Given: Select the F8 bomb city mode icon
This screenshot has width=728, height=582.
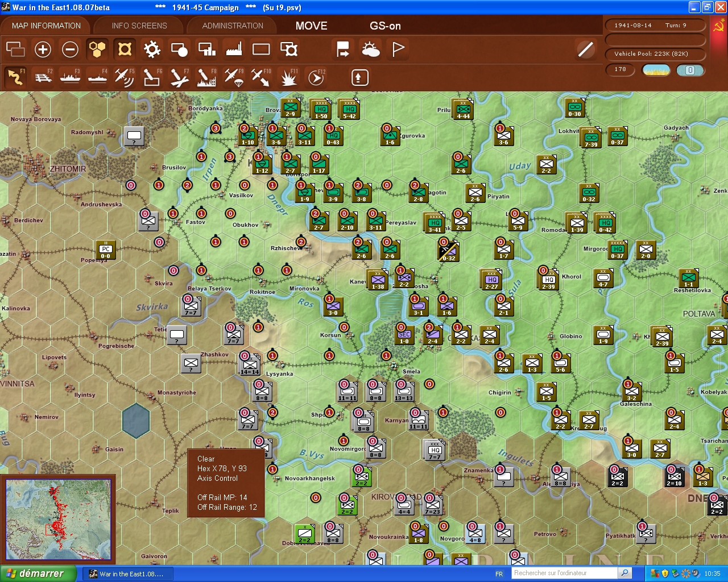Looking at the screenshot, I should tap(206, 77).
